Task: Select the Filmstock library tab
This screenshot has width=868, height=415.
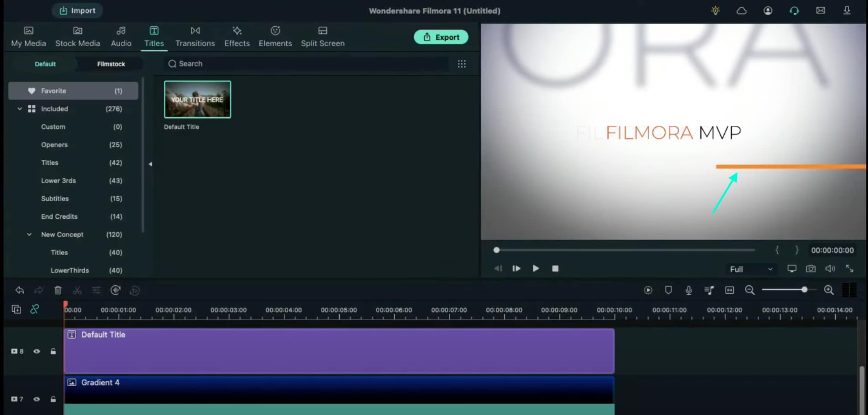Action: tap(111, 64)
